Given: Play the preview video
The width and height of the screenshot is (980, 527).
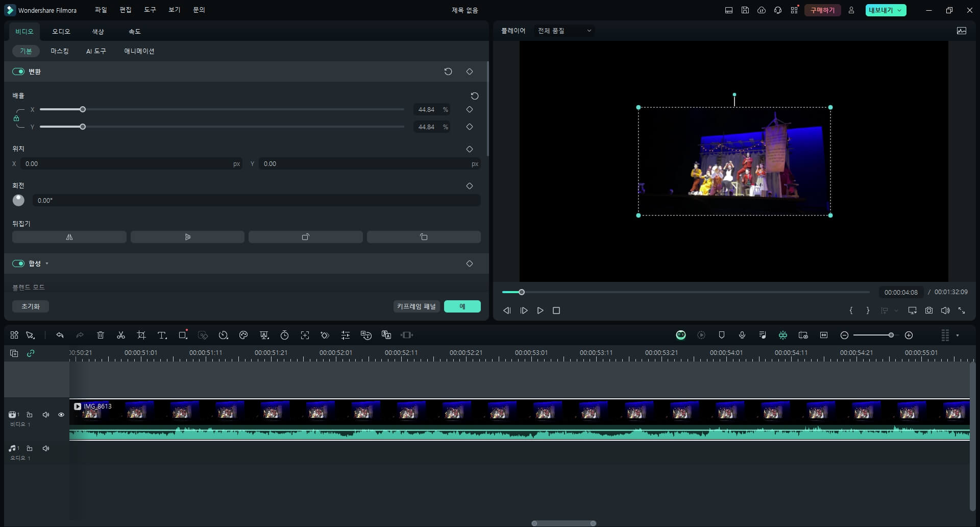Looking at the screenshot, I should [540, 310].
